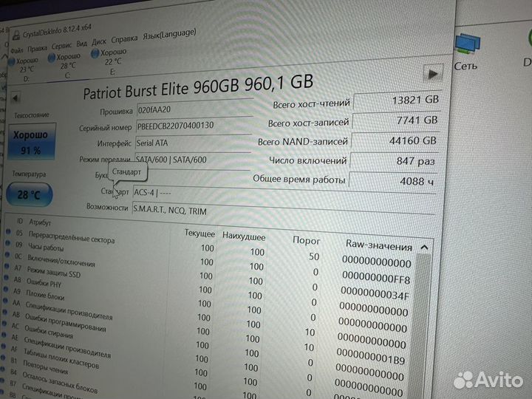Go to next disk with right arrow
Viewport: 532px width, 399px height.
click(x=433, y=74)
